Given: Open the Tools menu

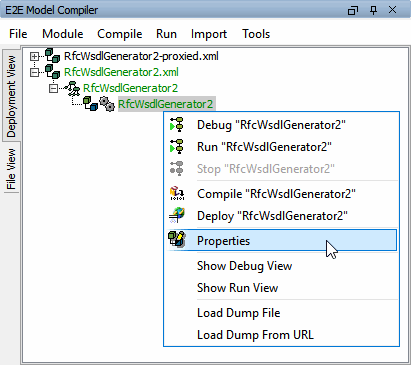Looking at the screenshot, I should [256, 34].
